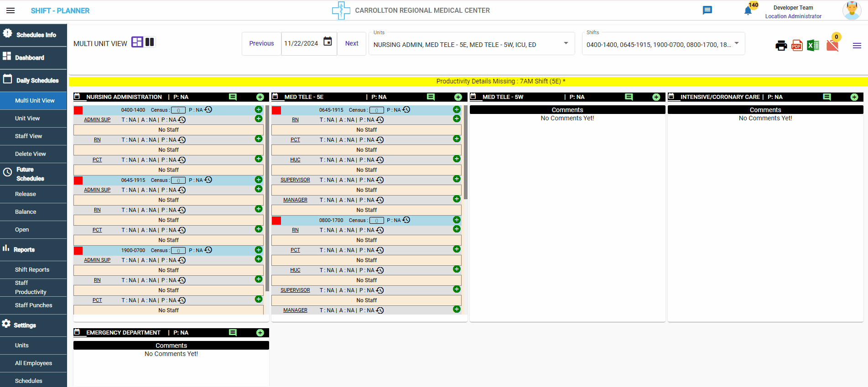Click the Previous date button
This screenshot has height=387, width=868.
pos(261,44)
